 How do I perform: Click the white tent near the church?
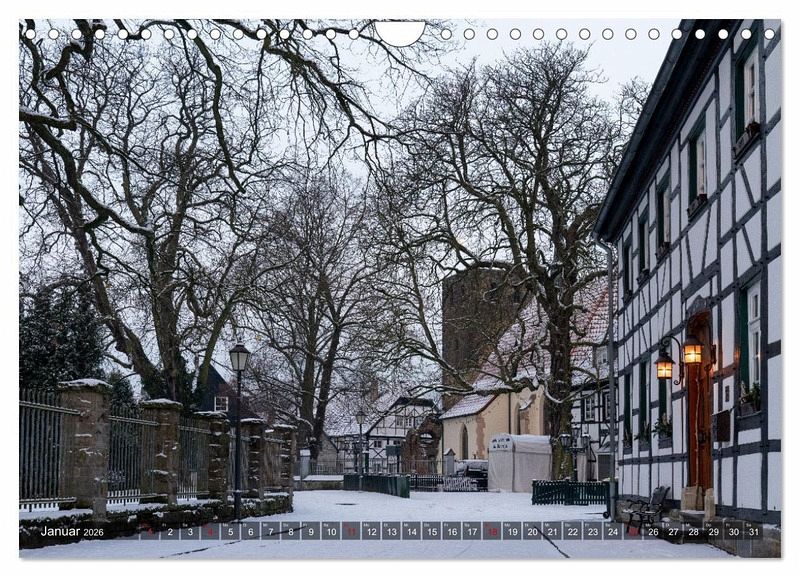518,462
